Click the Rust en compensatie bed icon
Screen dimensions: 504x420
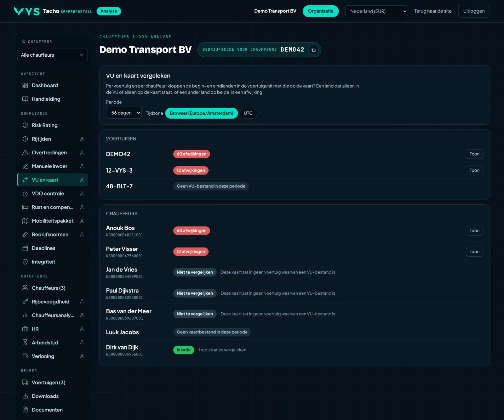tap(25, 207)
